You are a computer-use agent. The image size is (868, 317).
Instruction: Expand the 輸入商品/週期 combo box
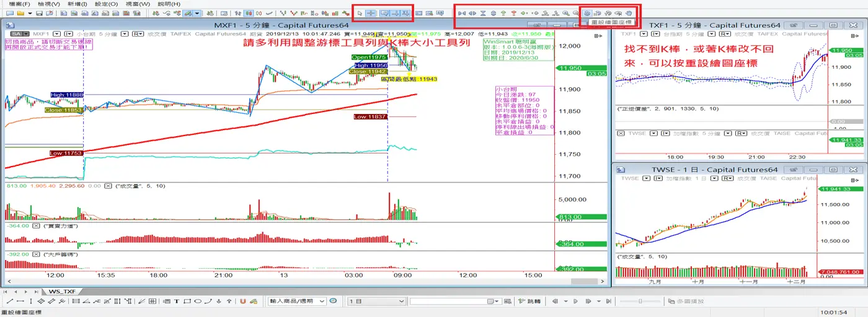(x=322, y=301)
